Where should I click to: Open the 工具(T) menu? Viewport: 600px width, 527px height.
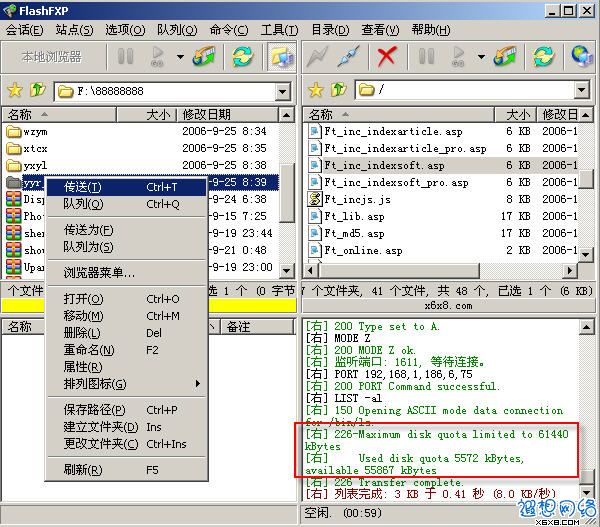tap(279, 30)
